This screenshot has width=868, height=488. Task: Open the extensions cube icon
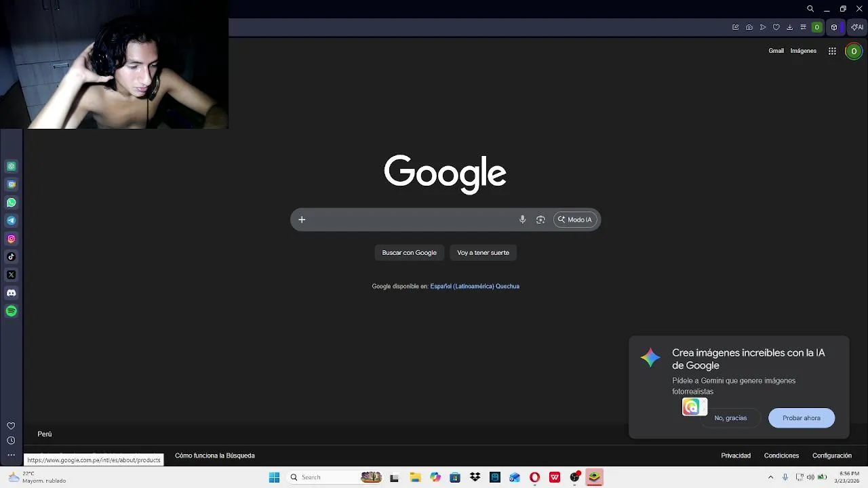point(835,27)
